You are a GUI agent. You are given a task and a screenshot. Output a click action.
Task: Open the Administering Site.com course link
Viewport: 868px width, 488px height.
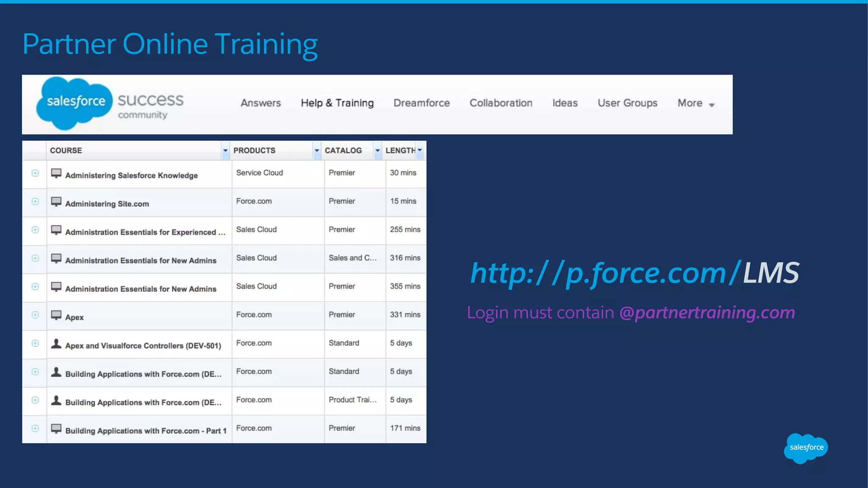tap(107, 204)
